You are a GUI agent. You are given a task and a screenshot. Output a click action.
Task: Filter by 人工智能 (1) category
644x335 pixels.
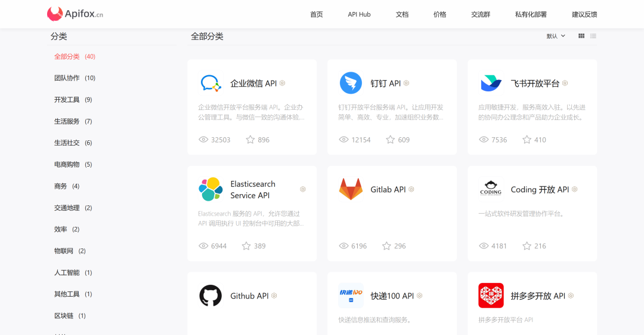(x=73, y=272)
